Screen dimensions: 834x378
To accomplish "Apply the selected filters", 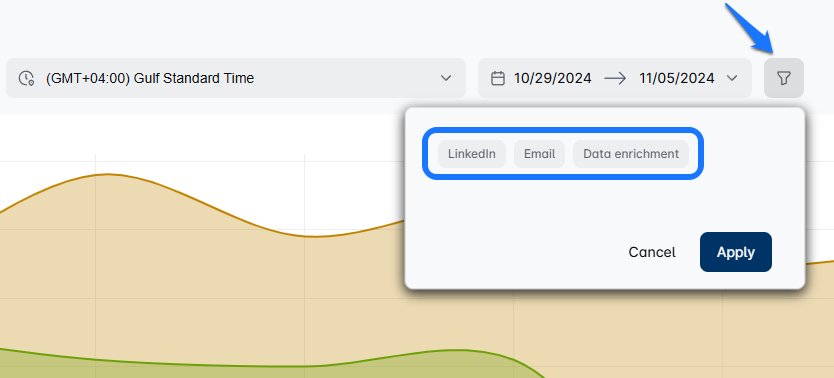I will (x=736, y=252).
